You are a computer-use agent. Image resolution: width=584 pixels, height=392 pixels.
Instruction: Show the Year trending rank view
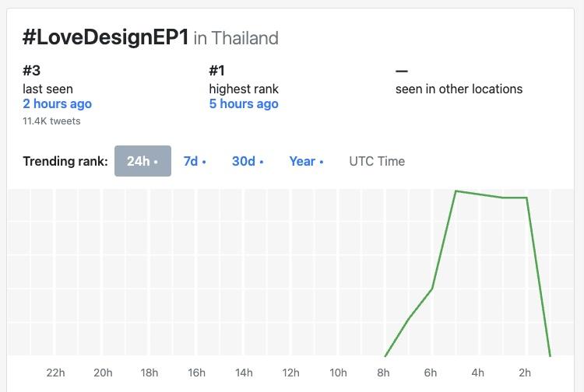click(305, 161)
